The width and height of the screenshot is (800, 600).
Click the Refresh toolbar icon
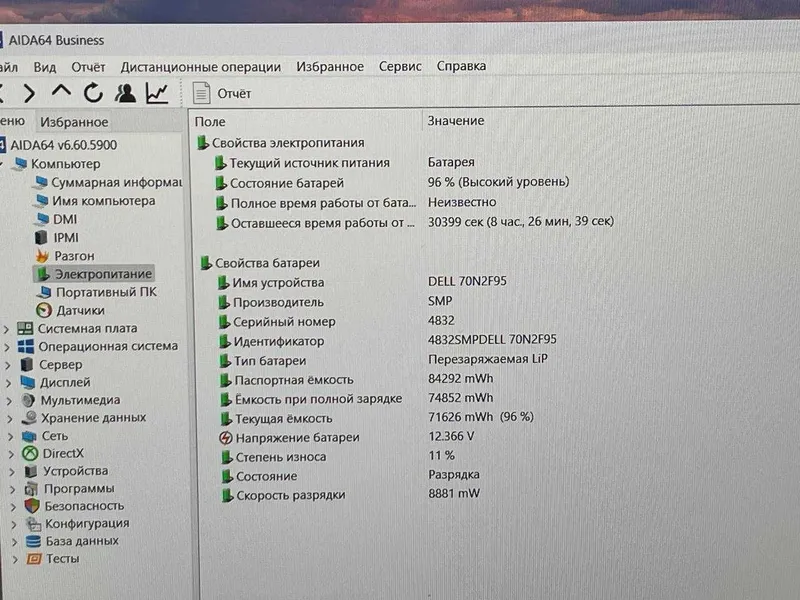[x=93, y=93]
